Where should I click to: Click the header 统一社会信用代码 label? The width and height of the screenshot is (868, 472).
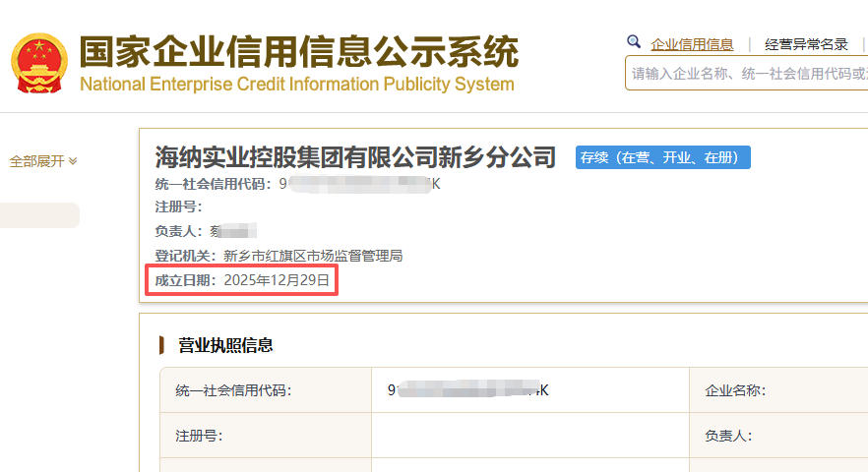(x=214, y=184)
